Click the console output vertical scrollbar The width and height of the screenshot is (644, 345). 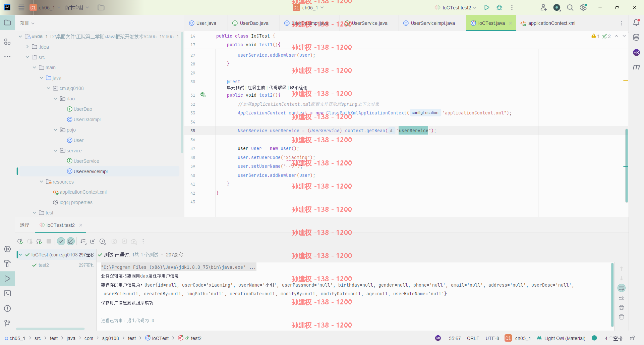click(612, 295)
